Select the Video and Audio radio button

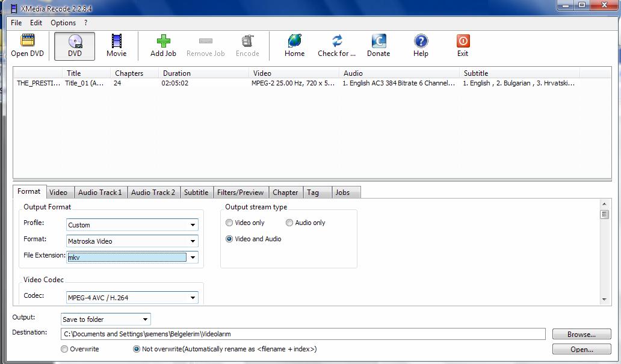tap(229, 239)
